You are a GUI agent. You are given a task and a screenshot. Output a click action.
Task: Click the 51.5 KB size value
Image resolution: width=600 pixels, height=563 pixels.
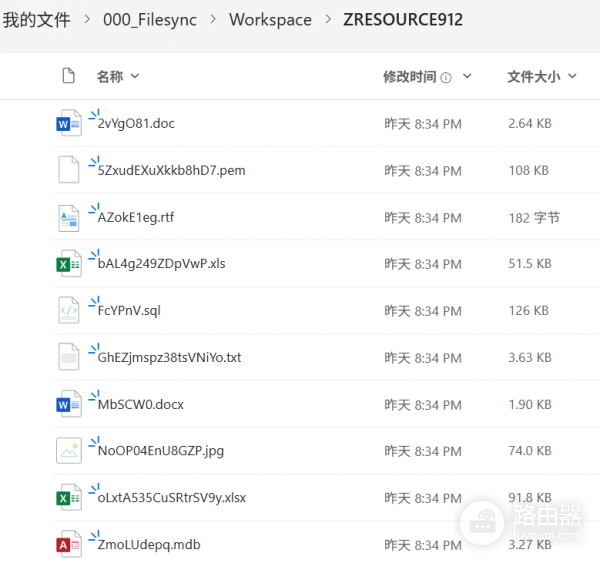tap(530, 264)
